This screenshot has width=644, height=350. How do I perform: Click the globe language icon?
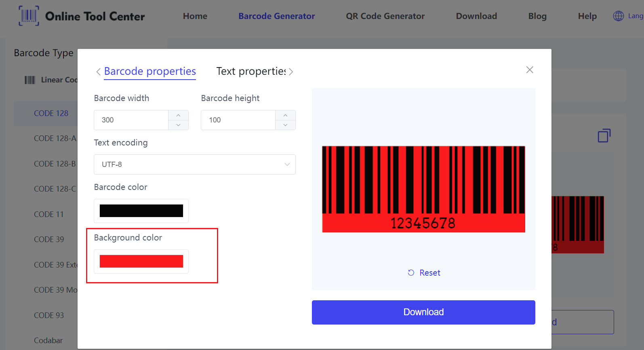click(618, 16)
